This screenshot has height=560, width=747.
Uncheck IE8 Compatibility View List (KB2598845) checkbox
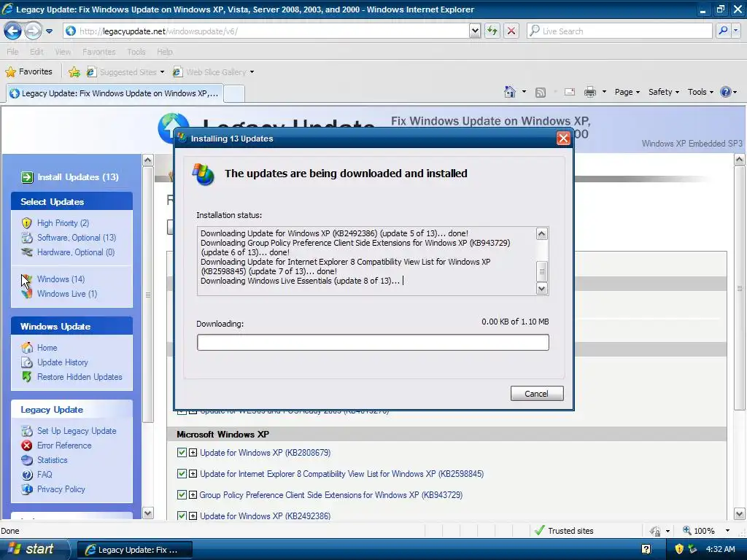pos(182,474)
